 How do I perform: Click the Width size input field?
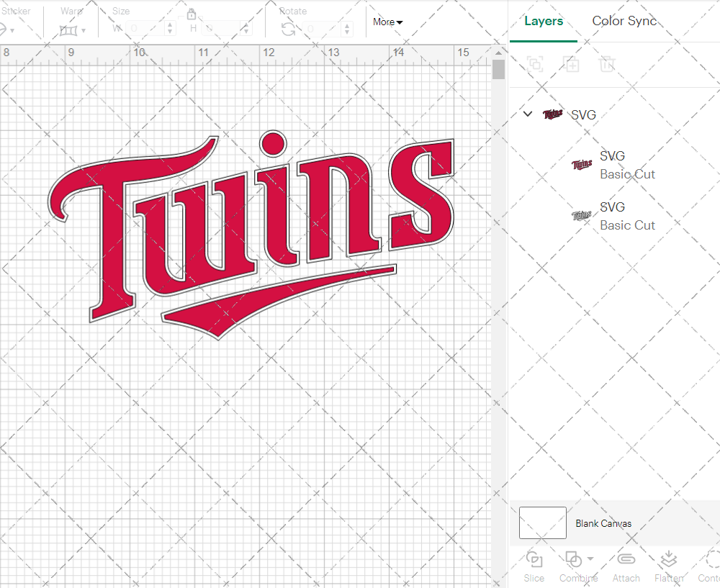coord(145,29)
